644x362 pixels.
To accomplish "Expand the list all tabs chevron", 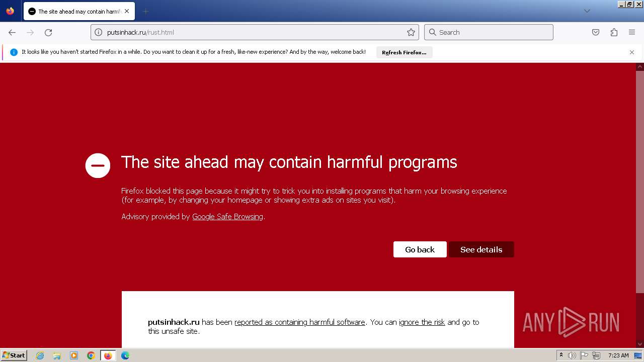I will 587,11.
